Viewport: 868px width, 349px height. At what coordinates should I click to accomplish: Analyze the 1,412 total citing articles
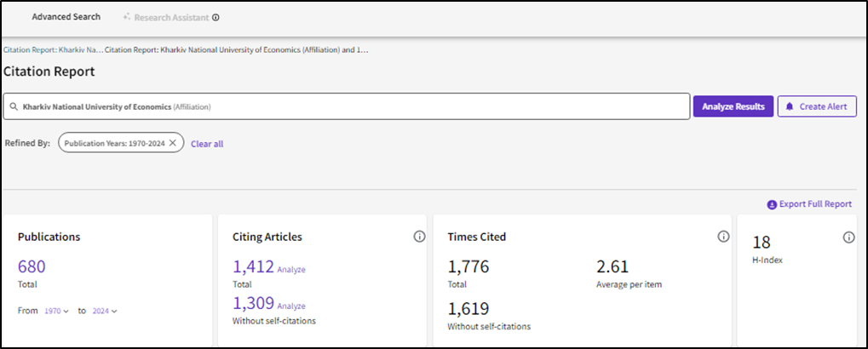click(x=291, y=270)
